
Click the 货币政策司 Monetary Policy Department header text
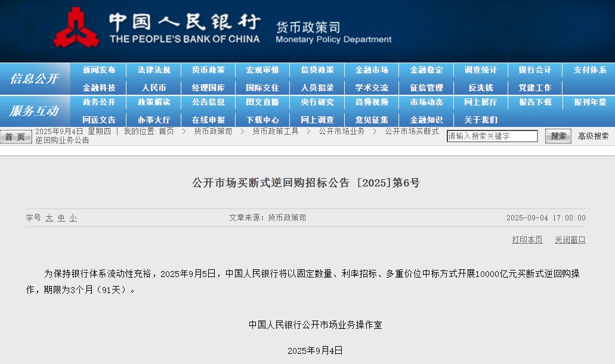click(333, 33)
